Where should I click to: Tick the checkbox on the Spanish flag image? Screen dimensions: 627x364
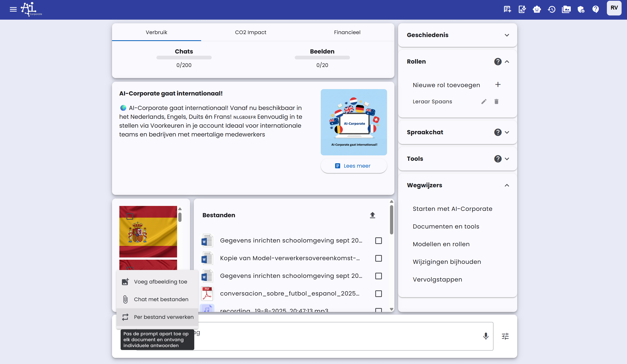click(130, 216)
